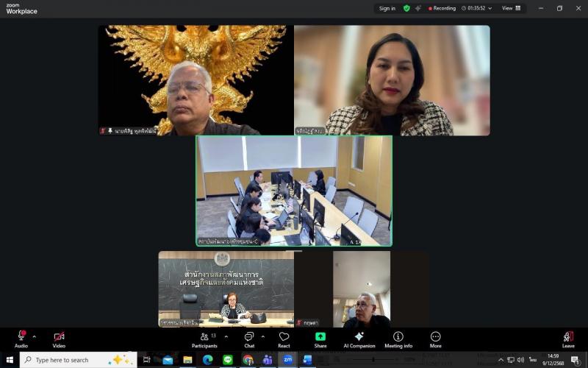Restore down the Zoom window
This screenshot has height=368, width=588.
[559, 8]
